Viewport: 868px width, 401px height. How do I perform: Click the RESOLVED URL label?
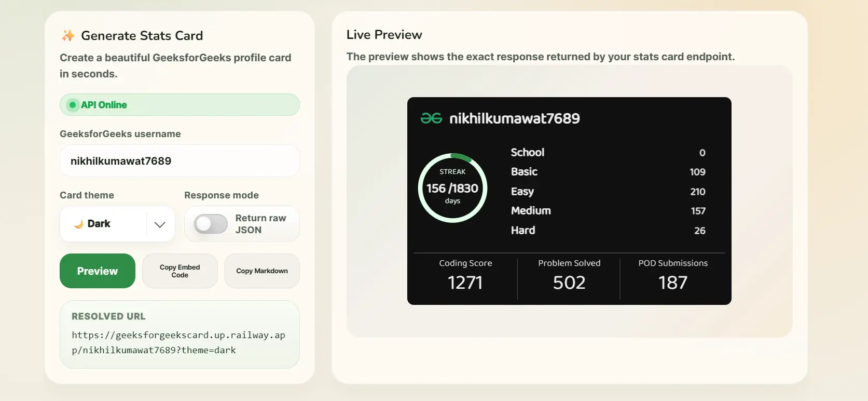pos(108,316)
